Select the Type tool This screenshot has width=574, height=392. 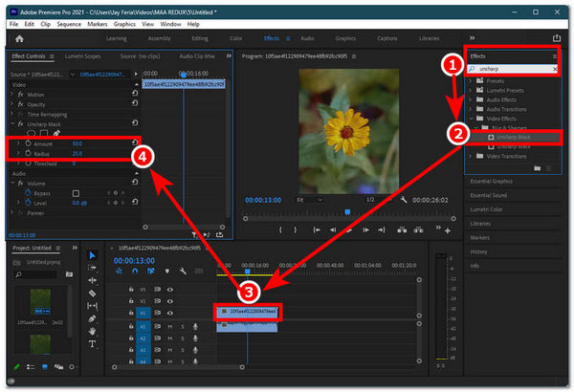click(92, 343)
